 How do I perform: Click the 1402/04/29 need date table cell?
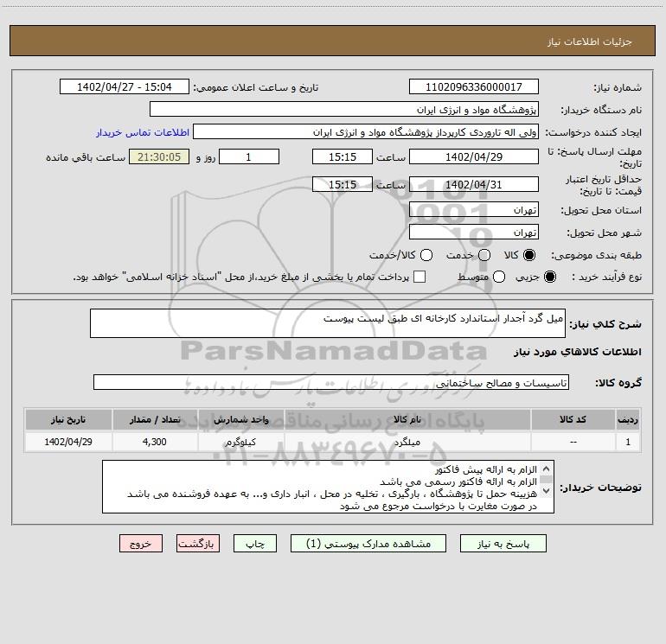[68, 442]
